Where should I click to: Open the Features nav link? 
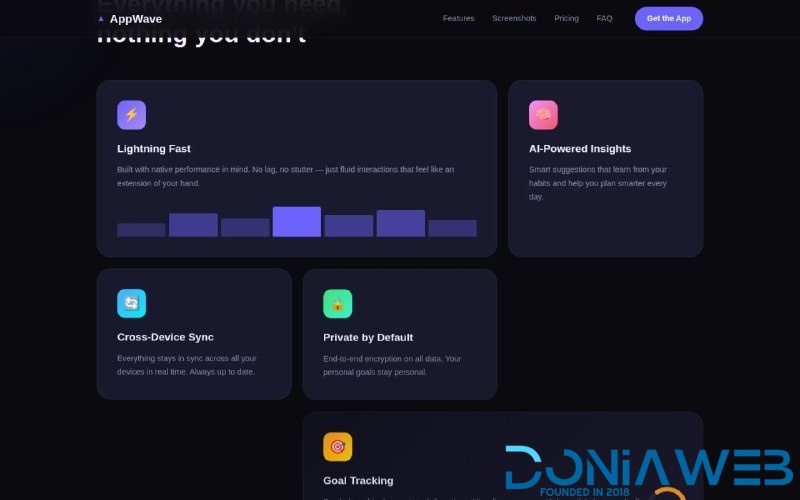tap(458, 18)
